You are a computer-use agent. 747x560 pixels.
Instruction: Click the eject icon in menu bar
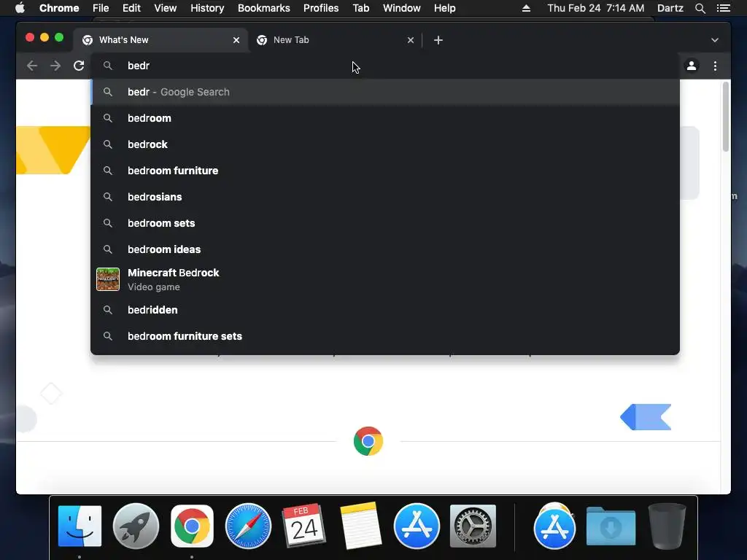click(x=527, y=8)
